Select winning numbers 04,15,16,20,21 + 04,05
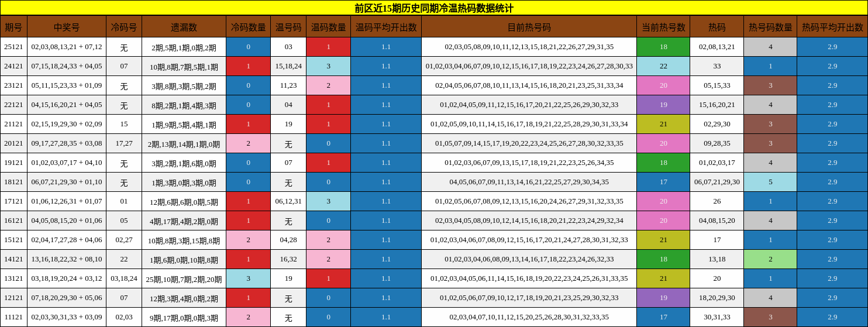This screenshot has width=868, height=327. pos(67,105)
